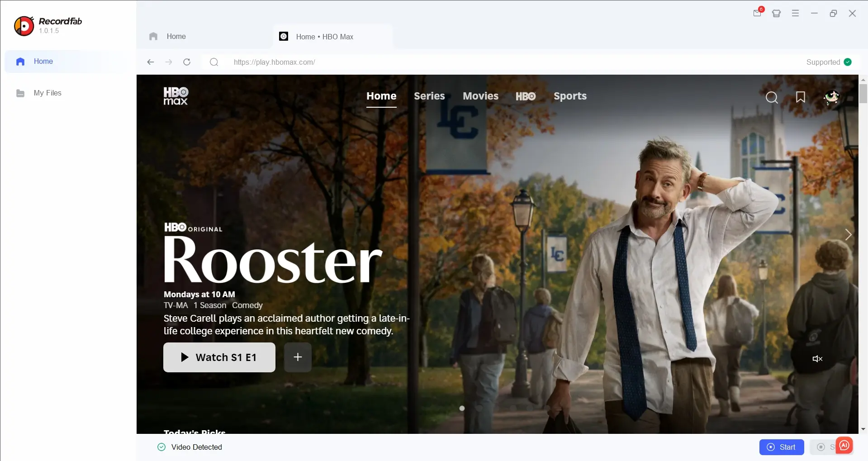Close the RecordFab window
The image size is (868, 461).
coord(852,14)
